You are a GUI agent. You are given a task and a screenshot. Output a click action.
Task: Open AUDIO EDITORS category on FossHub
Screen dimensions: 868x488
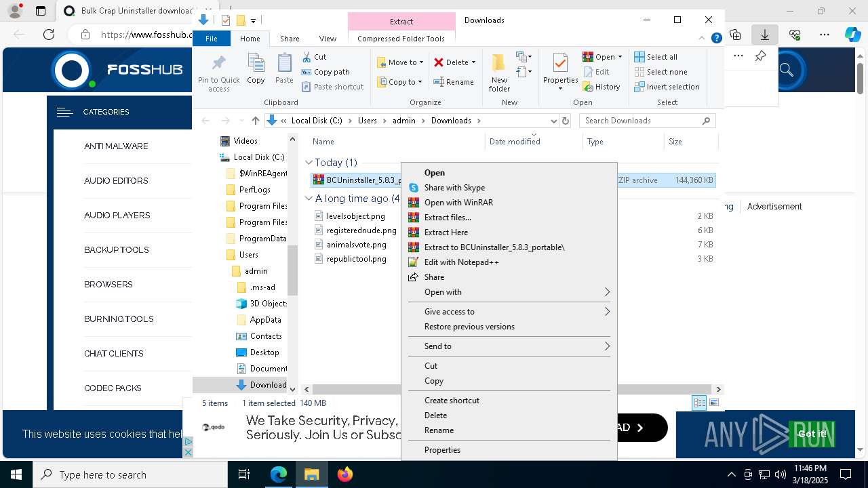point(116,181)
